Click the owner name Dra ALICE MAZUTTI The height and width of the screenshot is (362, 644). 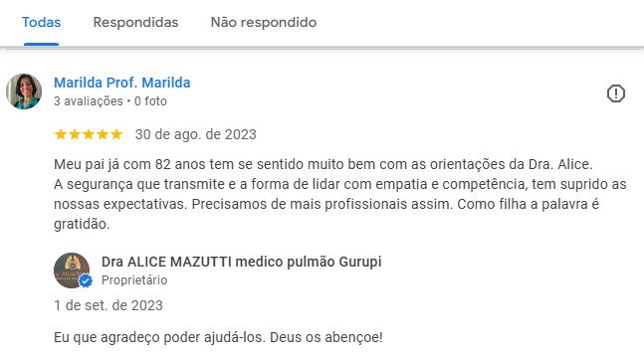pyautogui.click(x=242, y=262)
